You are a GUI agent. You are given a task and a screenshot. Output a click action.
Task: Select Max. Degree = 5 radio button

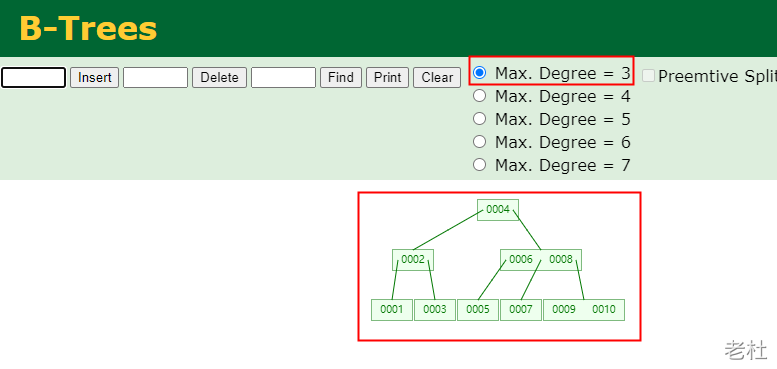click(479, 119)
